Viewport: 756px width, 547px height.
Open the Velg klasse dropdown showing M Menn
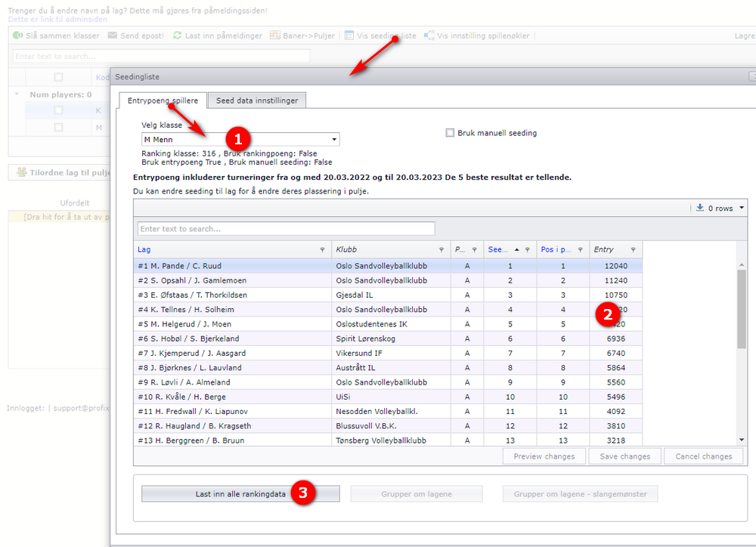[x=240, y=139]
